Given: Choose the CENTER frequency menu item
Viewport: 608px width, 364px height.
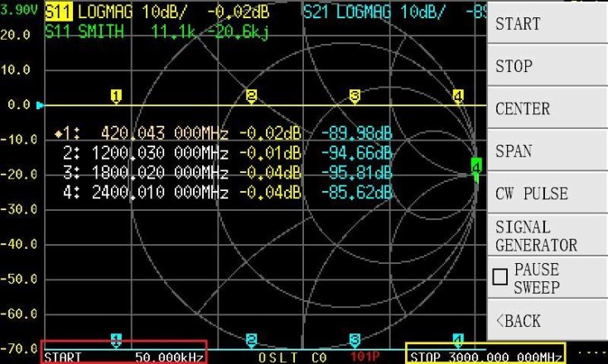Looking at the screenshot, I should pos(548,108).
